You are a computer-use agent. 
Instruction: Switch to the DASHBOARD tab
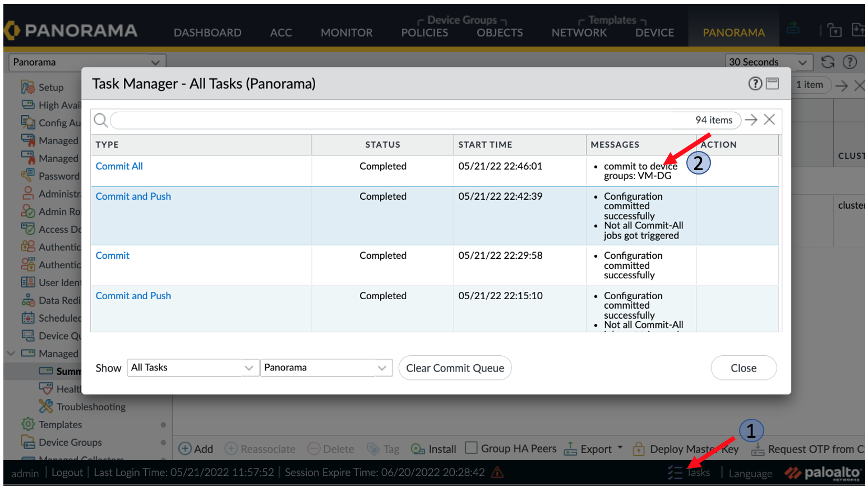(207, 33)
